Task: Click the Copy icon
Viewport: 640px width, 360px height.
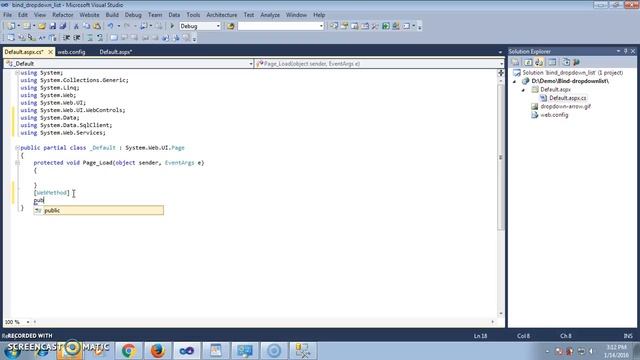Action: point(87,26)
